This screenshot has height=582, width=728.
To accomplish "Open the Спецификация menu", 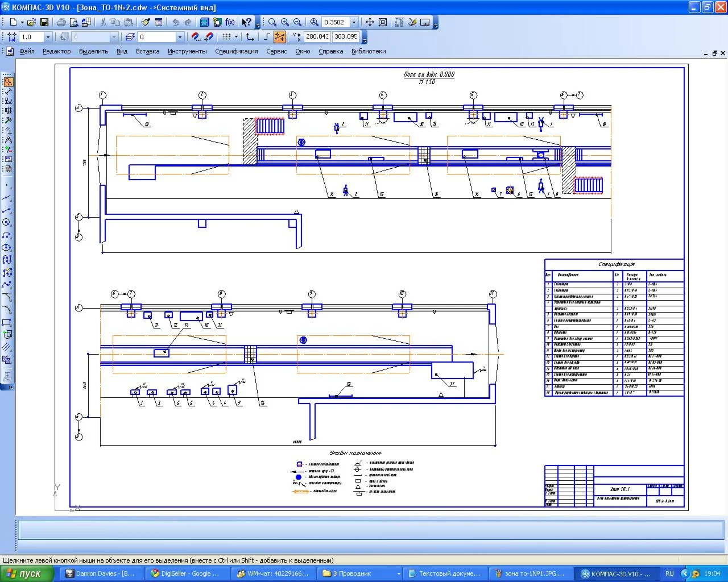I will [236, 51].
